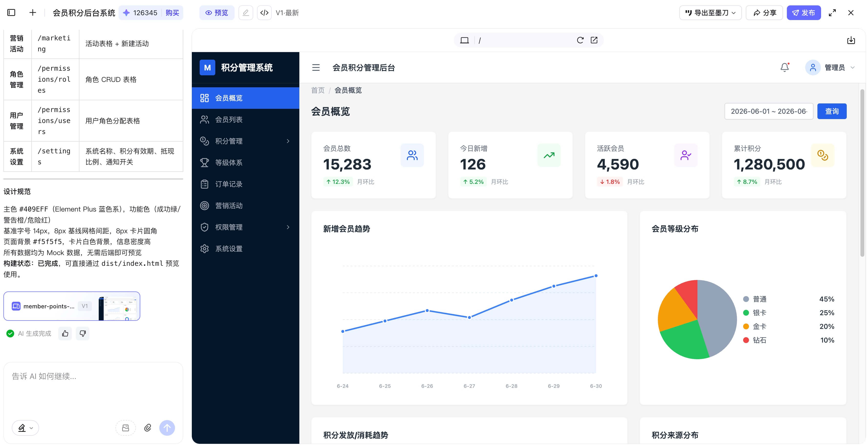Click the edit pencil icon in toolbar
Viewport: 868px width, 446px height.
click(246, 13)
